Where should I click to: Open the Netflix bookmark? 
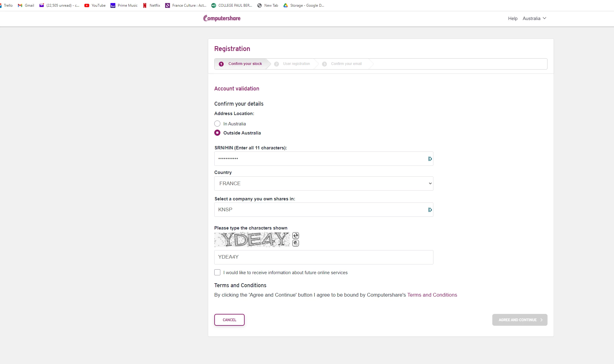tap(151, 5)
